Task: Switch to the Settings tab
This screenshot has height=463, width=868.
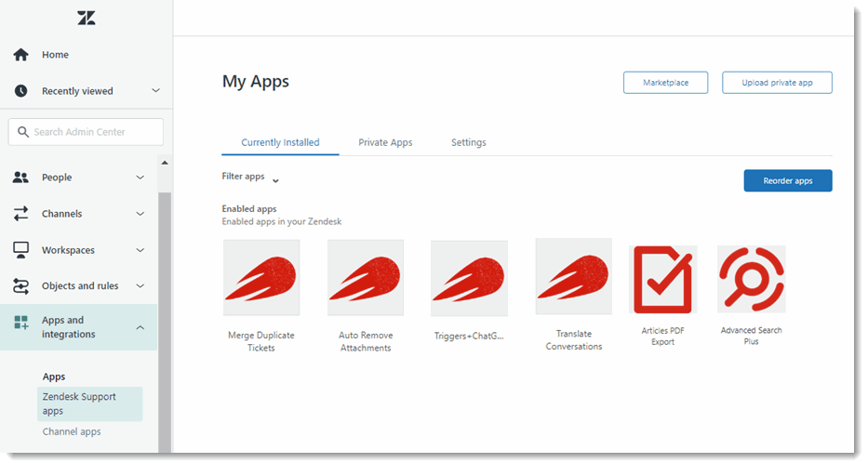Action: (x=468, y=143)
